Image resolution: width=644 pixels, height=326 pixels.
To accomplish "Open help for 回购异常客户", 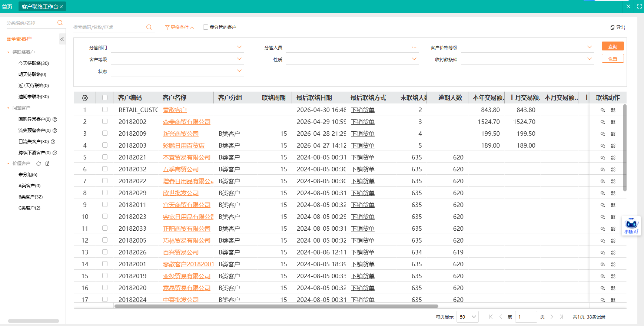I will click(55, 119).
